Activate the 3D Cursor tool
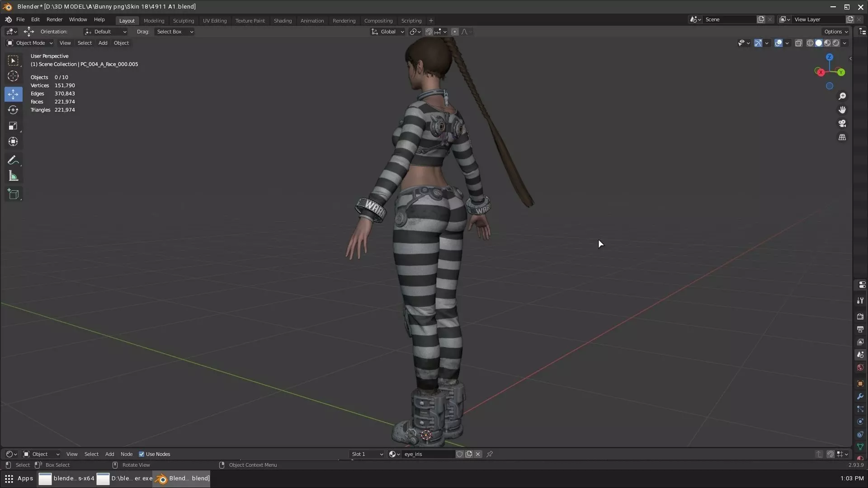 tap(13, 76)
